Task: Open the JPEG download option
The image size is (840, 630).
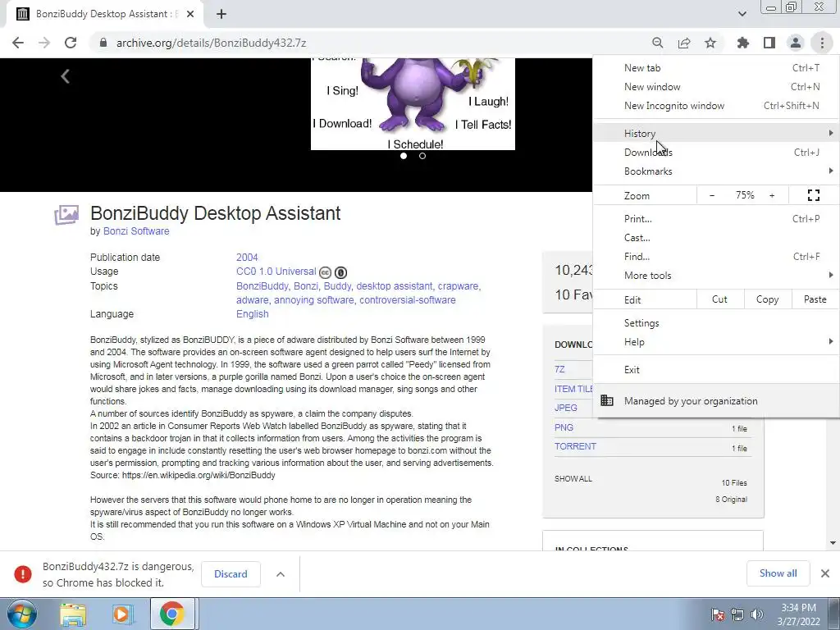Action: click(566, 408)
